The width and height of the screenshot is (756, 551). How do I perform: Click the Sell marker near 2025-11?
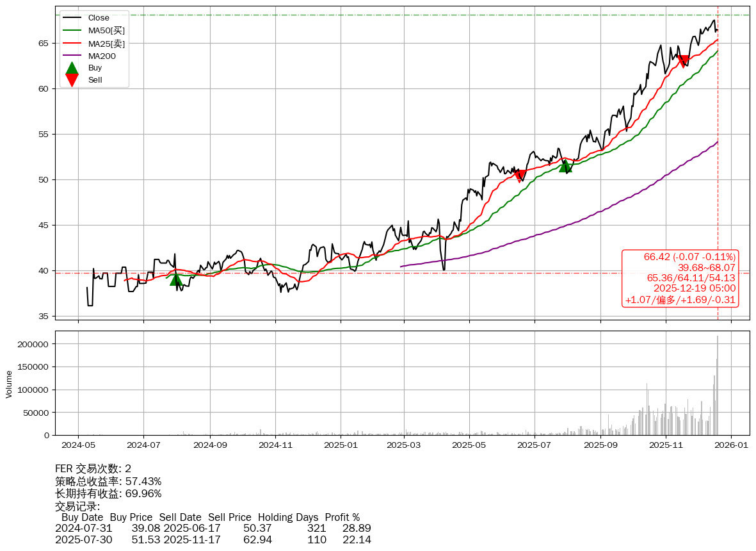[x=684, y=62]
